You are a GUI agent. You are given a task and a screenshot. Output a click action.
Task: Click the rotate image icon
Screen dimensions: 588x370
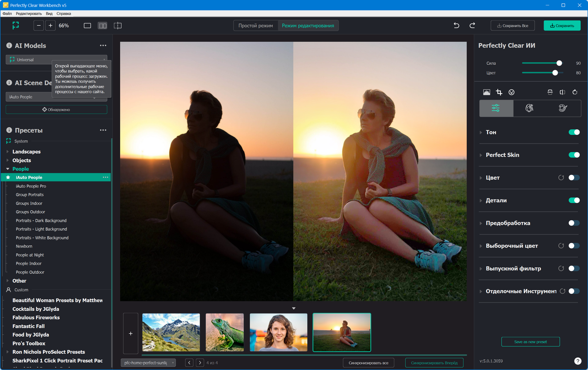point(575,92)
